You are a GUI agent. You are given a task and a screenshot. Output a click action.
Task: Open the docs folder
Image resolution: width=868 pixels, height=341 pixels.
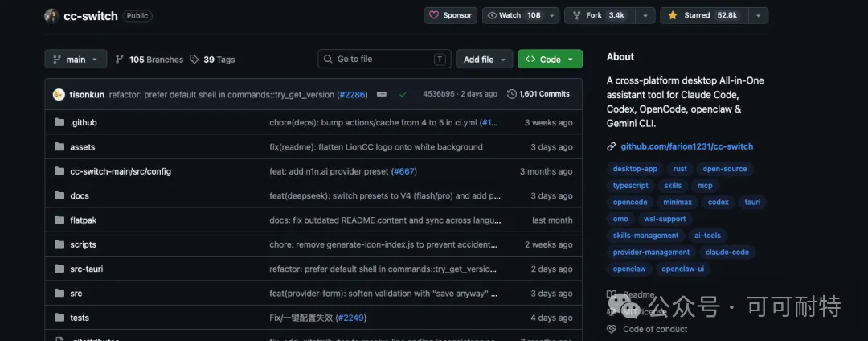pyautogui.click(x=80, y=196)
